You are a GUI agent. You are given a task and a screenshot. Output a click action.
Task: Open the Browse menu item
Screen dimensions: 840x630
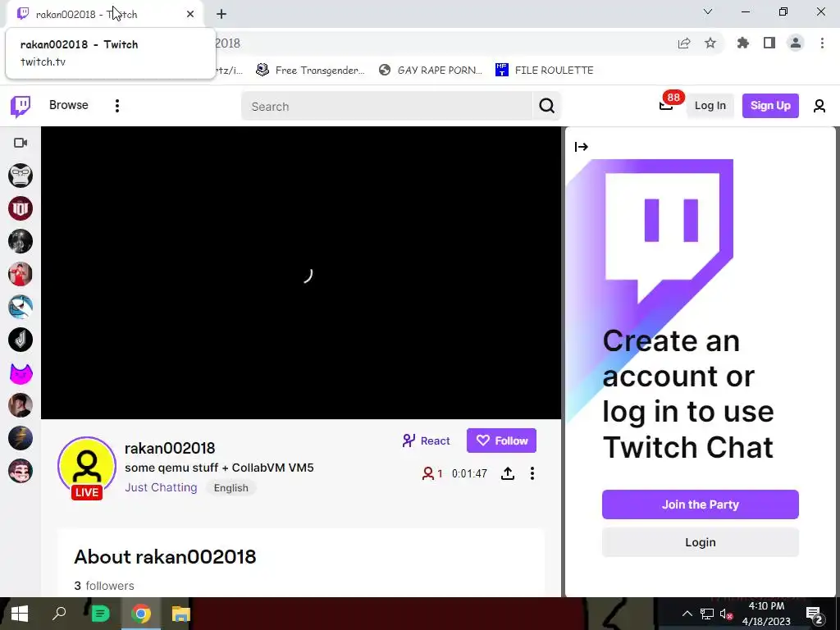pyautogui.click(x=69, y=105)
